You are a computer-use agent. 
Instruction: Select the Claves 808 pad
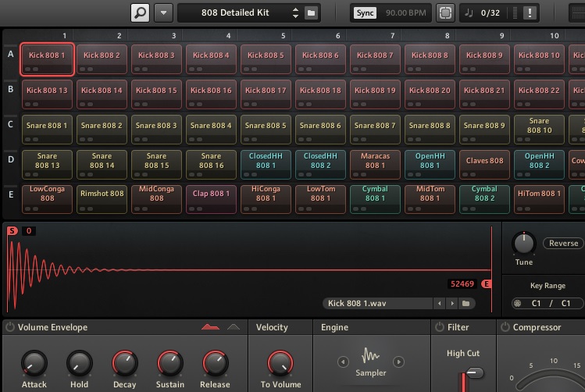click(x=484, y=165)
